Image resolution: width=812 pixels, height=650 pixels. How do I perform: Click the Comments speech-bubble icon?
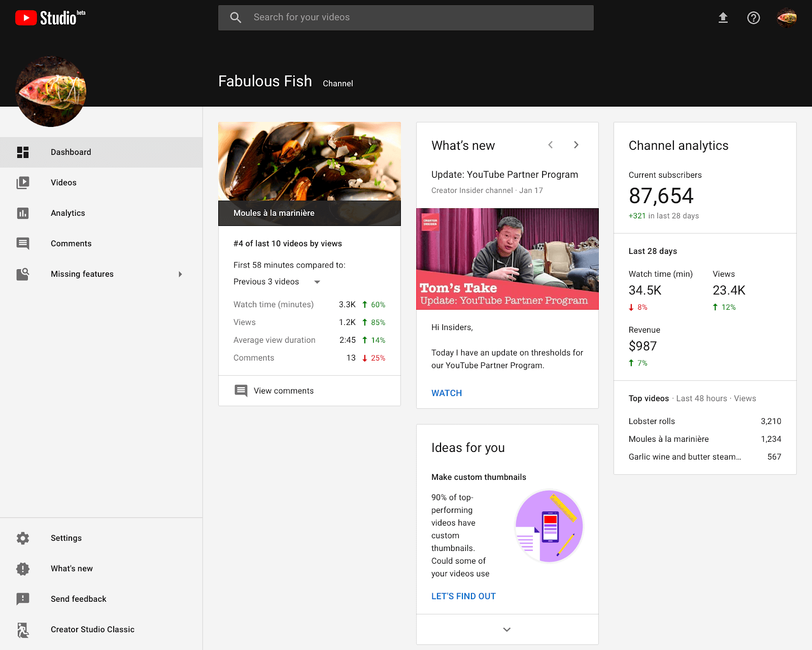23,243
